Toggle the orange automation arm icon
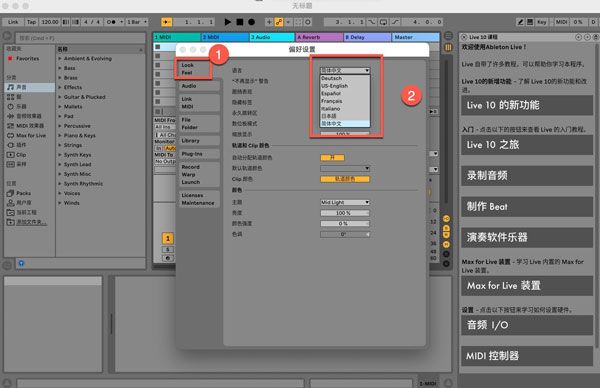The width and height of the screenshot is (600, 388). (x=279, y=22)
